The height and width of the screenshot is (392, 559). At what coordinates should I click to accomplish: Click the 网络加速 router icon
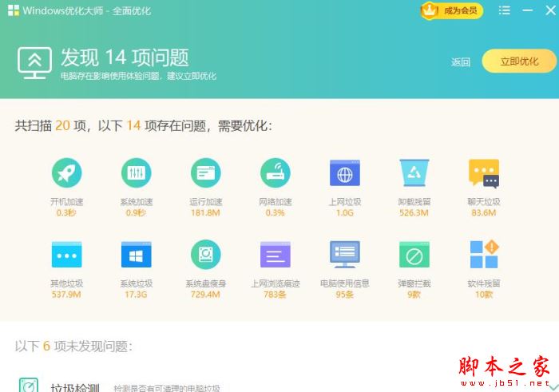coord(276,172)
